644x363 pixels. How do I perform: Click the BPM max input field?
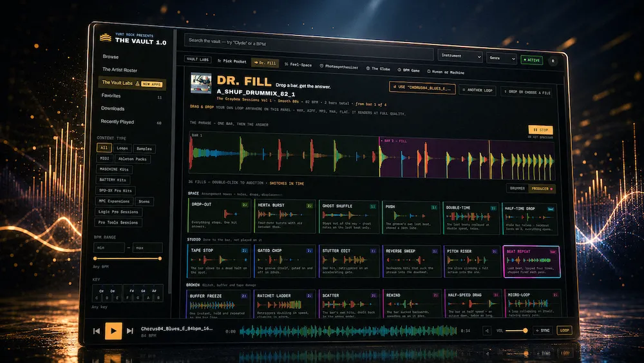tap(147, 248)
